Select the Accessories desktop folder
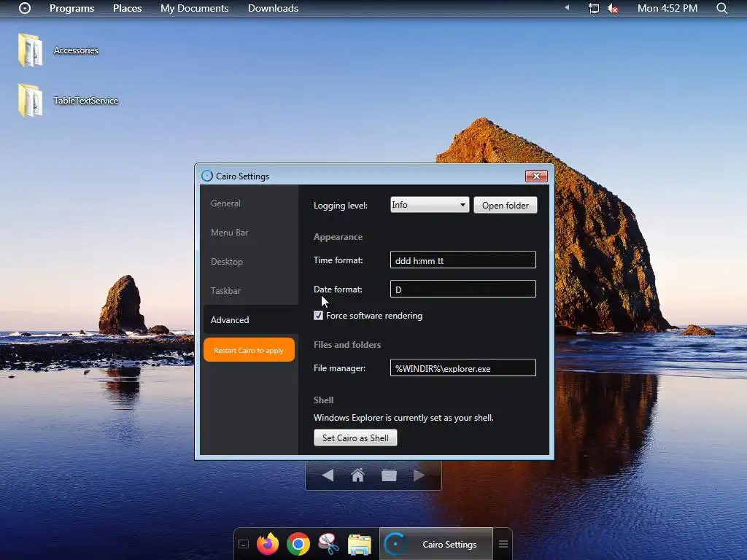747x560 pixels. point(58,50)
